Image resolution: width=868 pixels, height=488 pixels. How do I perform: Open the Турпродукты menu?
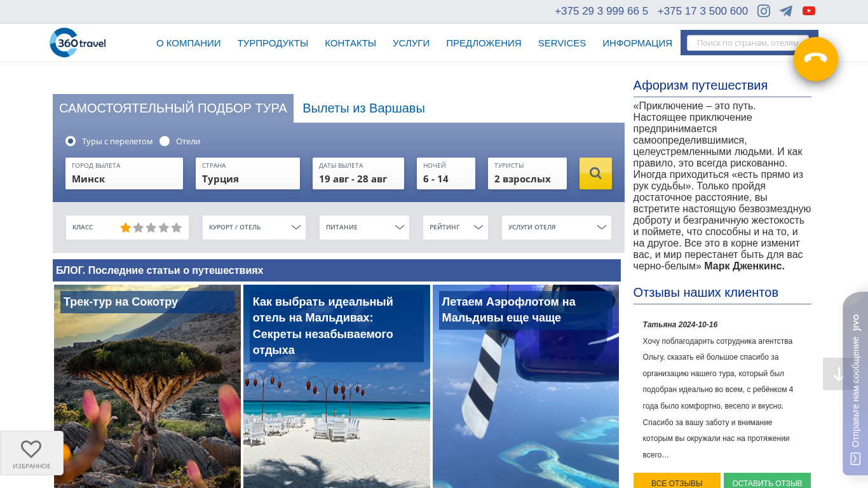(273, 43)
